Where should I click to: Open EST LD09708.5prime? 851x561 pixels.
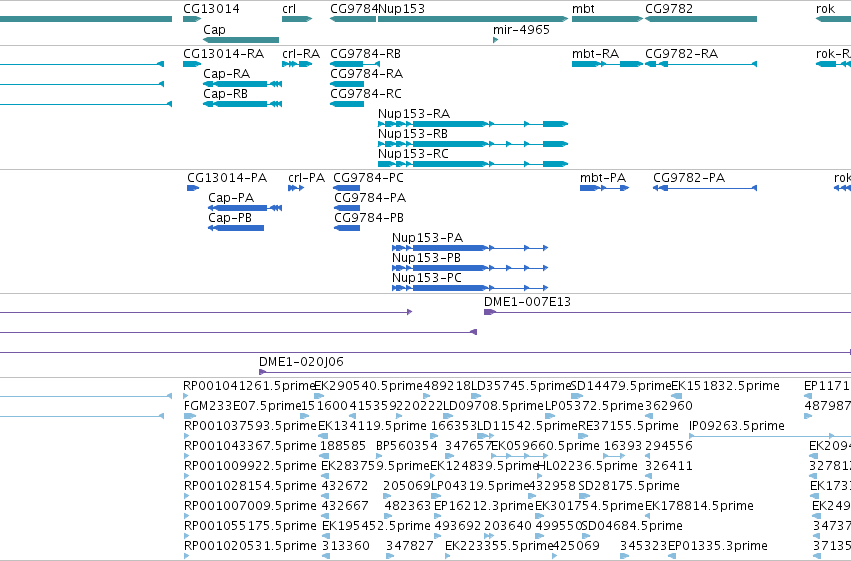point(493,406)
